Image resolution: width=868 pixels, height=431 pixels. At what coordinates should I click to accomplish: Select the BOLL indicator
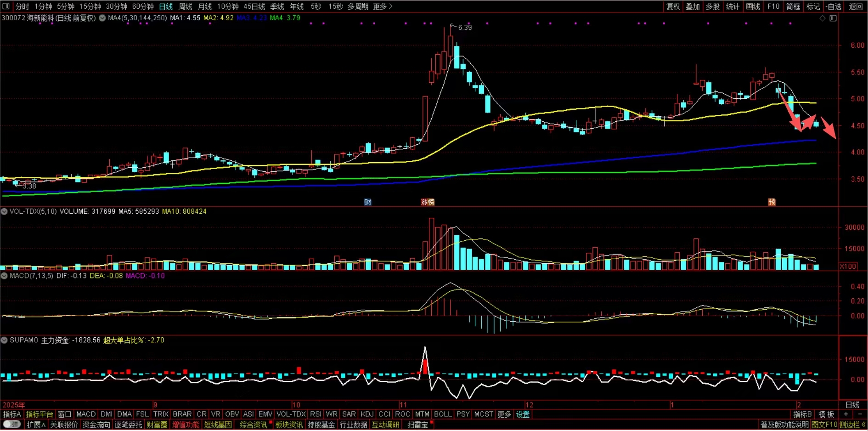tap(443, 414)
